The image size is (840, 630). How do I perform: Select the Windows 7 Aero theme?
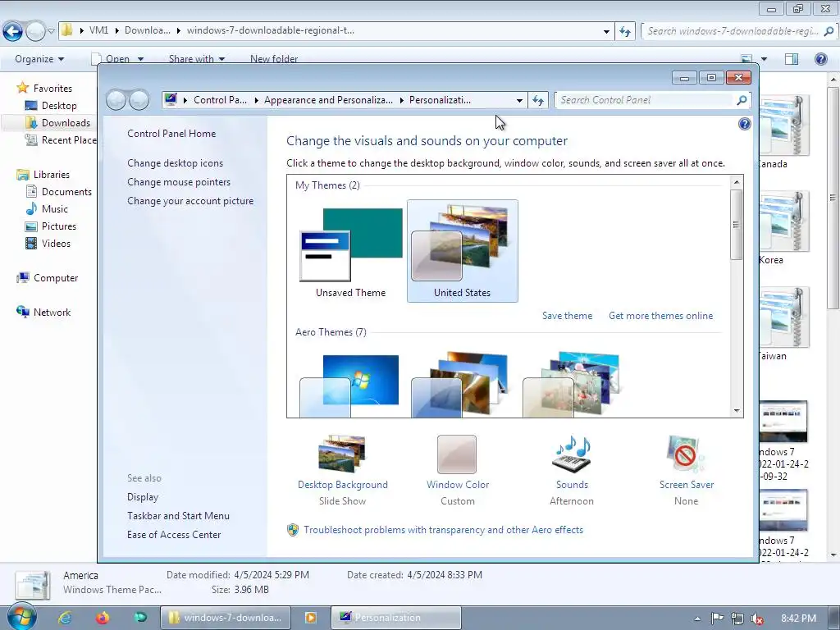[x=349, y=385]
